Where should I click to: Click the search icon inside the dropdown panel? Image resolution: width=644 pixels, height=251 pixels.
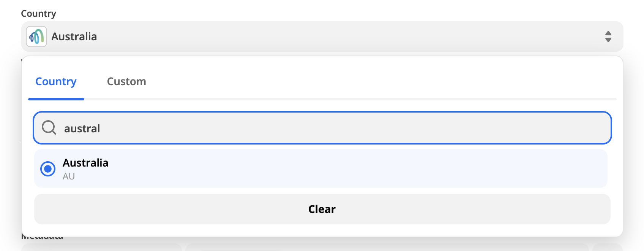point(49,128)
